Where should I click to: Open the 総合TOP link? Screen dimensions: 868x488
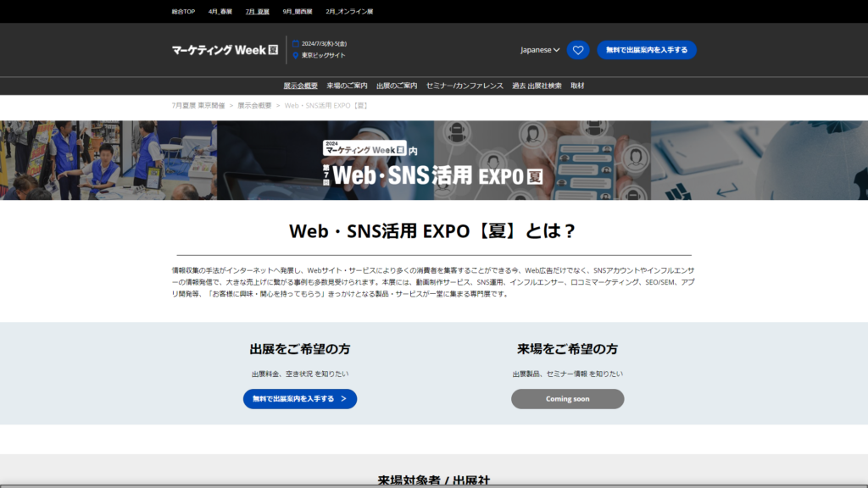(183, 12)
